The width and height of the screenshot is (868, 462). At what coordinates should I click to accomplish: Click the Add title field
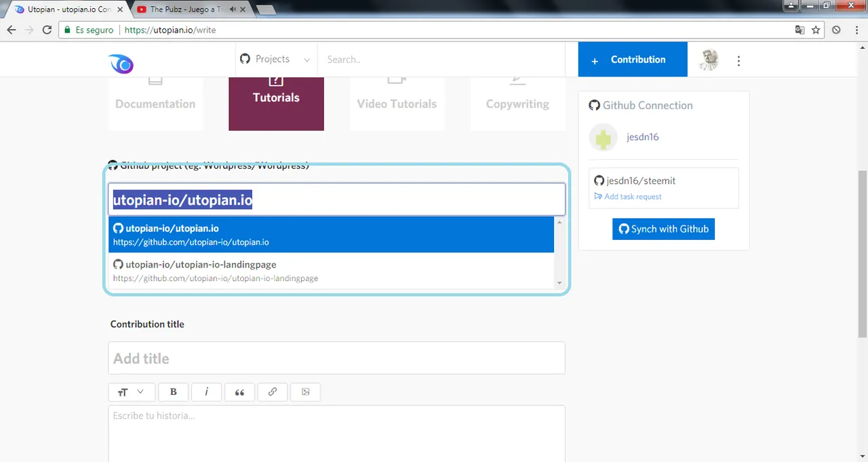(x=336, y=358)
